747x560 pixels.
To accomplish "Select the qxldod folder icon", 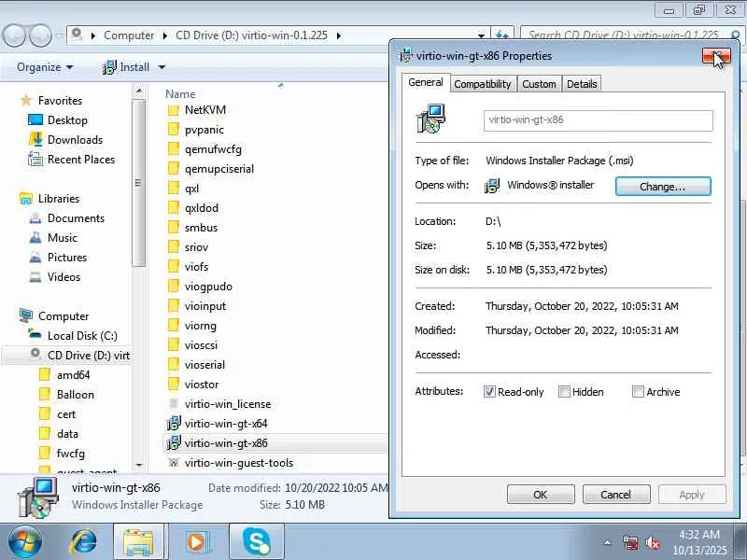I will pos(174,207).
